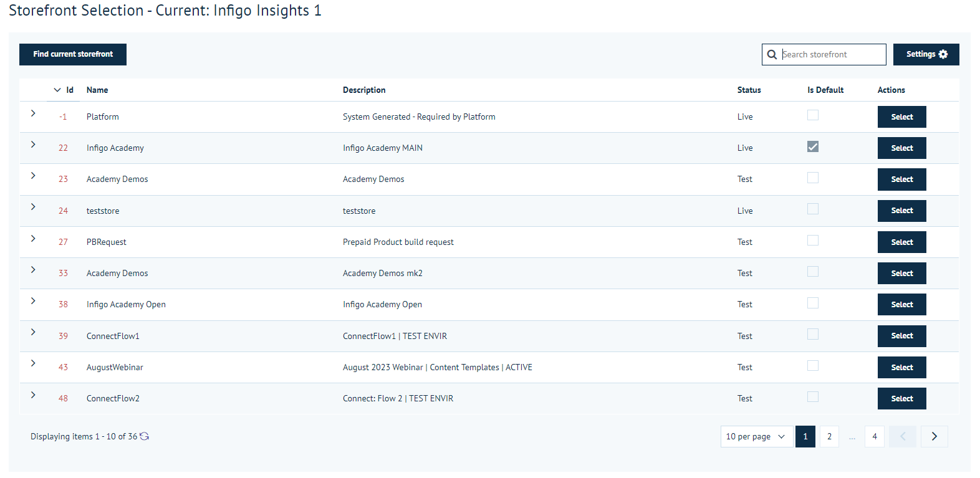Toggle Is Default checkbox for teststore
This screenshot has height=478, width=980.
813,209
